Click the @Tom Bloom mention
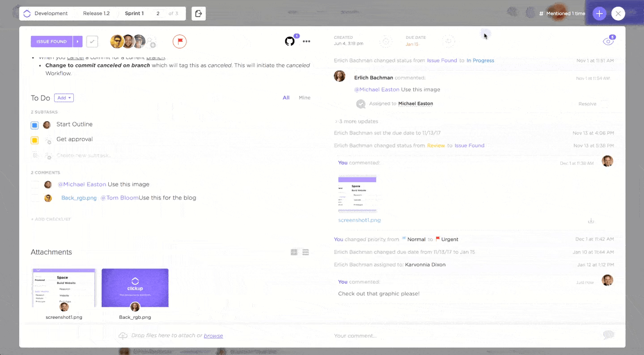The image size is (644, 355). [119, 198]
